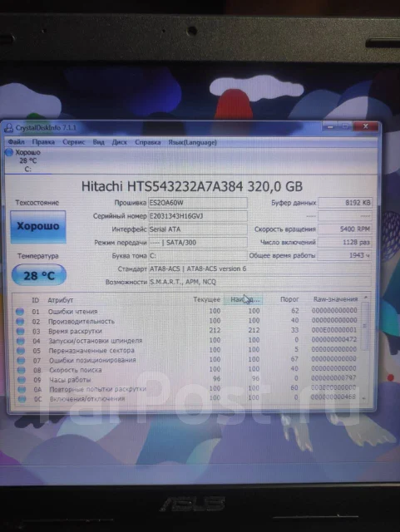
Task: Click the rotation speed value 5400 RPM
Action: tap(344, 229)
